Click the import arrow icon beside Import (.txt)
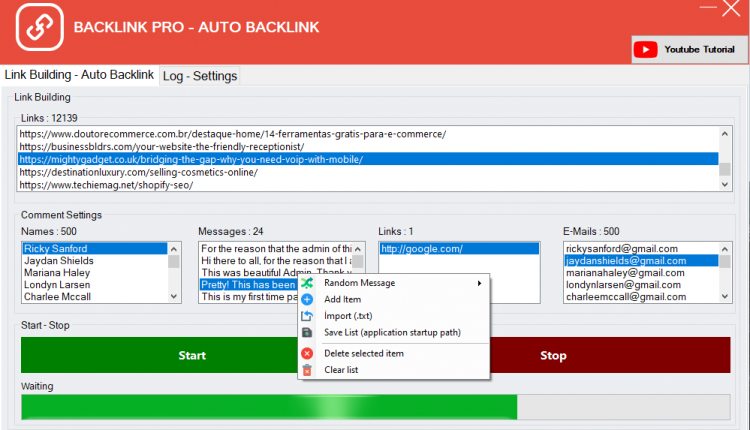 307,316
